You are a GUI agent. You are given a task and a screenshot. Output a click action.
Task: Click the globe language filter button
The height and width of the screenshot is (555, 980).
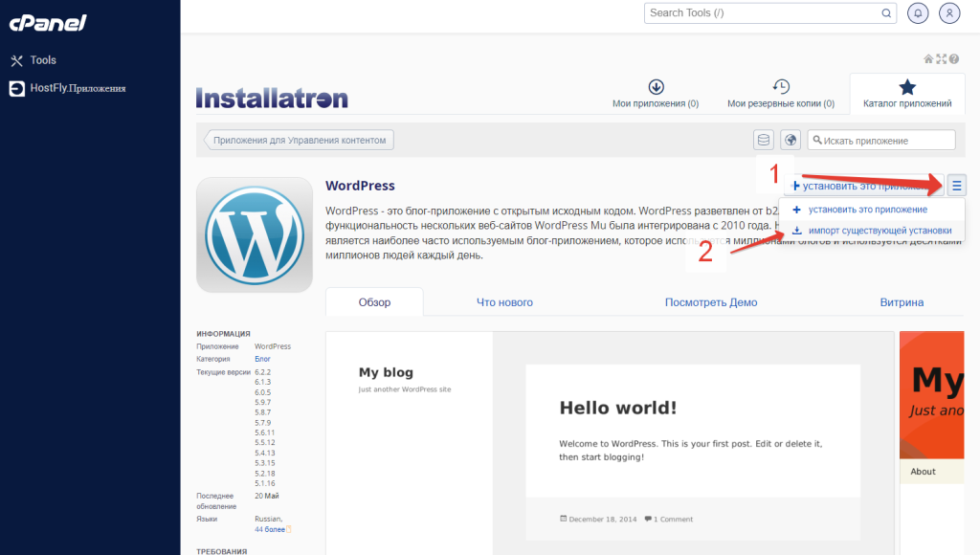[x=791, y=140]
